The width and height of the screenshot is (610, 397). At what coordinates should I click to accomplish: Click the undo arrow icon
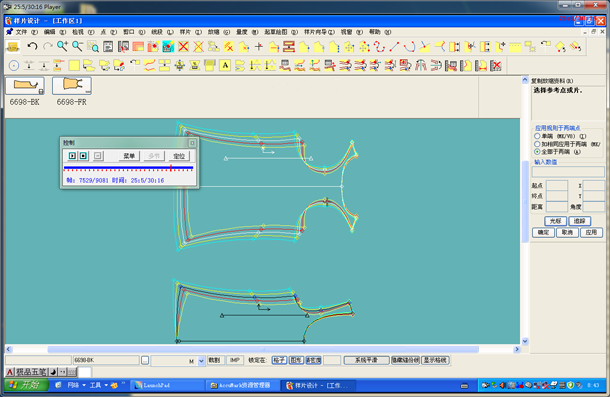coord(32,47)
